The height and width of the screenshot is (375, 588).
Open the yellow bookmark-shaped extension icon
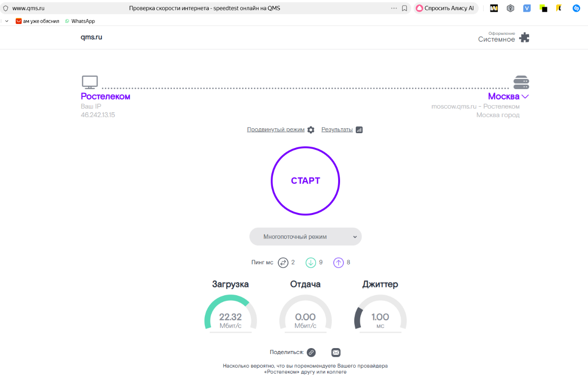[x=559, y=8]
